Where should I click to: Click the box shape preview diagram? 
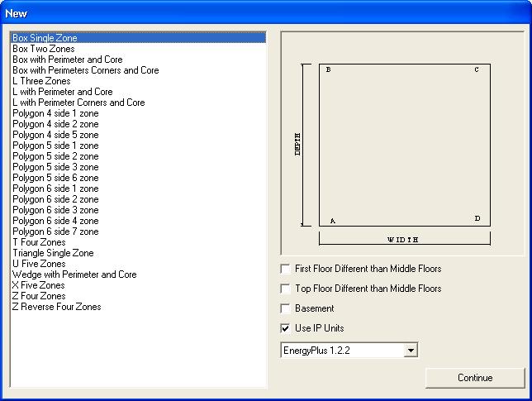(402, 143)
